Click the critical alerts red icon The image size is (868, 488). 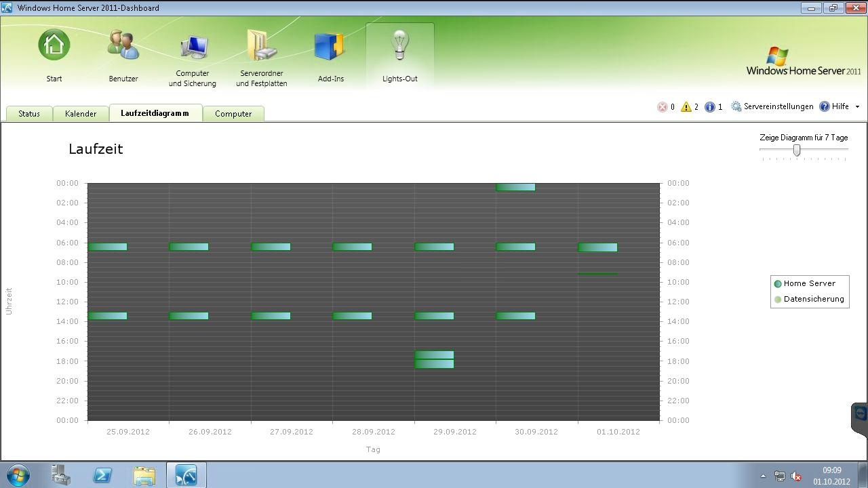point(663,107)
